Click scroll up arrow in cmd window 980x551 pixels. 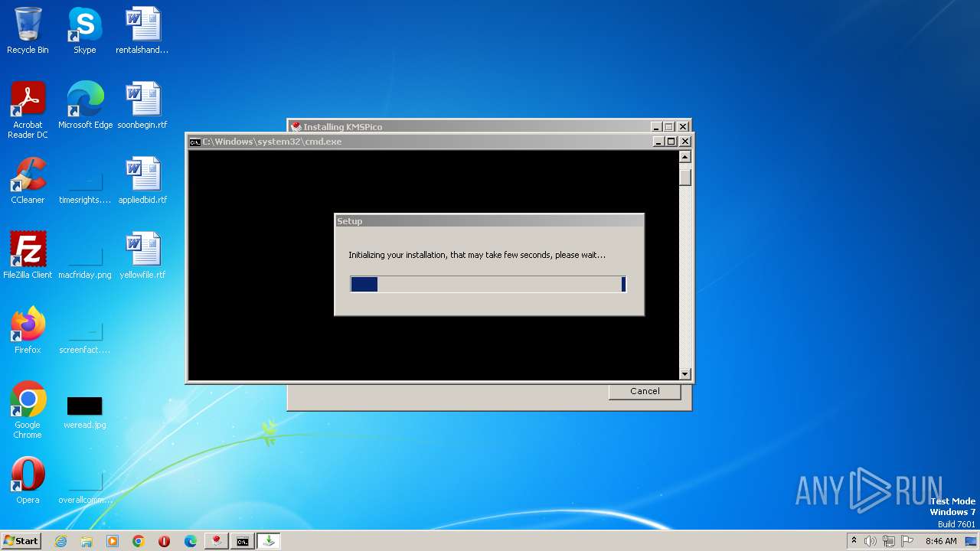685,156
